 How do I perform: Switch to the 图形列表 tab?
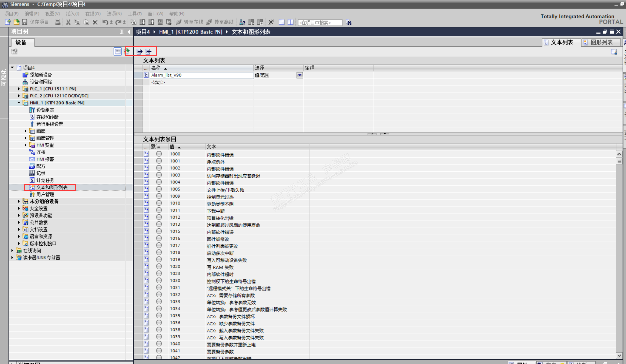coord(601,42)
